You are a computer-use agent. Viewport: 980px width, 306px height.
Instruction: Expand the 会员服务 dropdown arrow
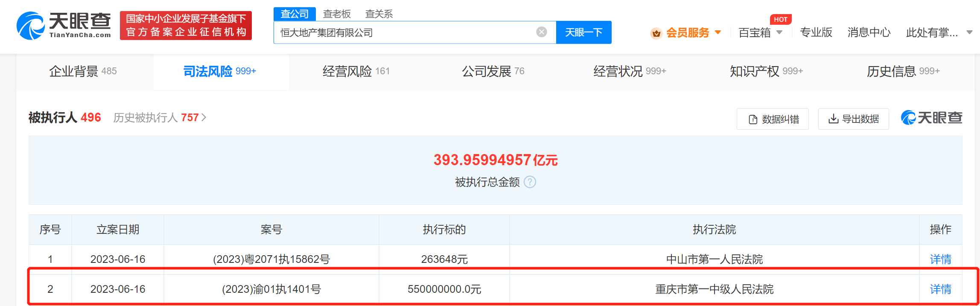[718, 32]
